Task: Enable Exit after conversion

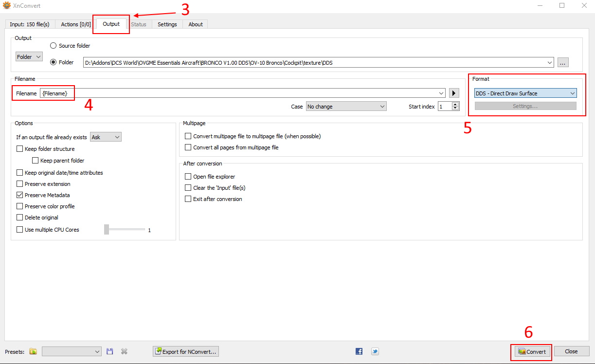Action: tap(188, 199)
